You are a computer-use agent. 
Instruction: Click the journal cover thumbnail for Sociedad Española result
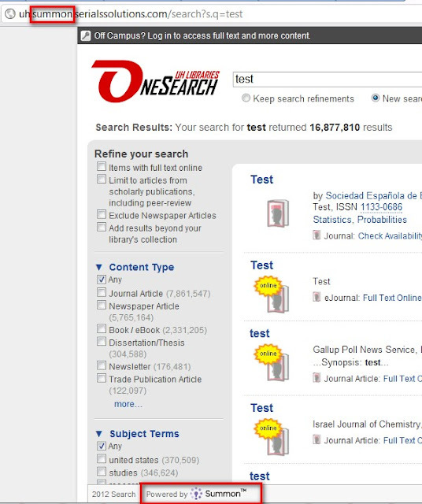[278, 213]
